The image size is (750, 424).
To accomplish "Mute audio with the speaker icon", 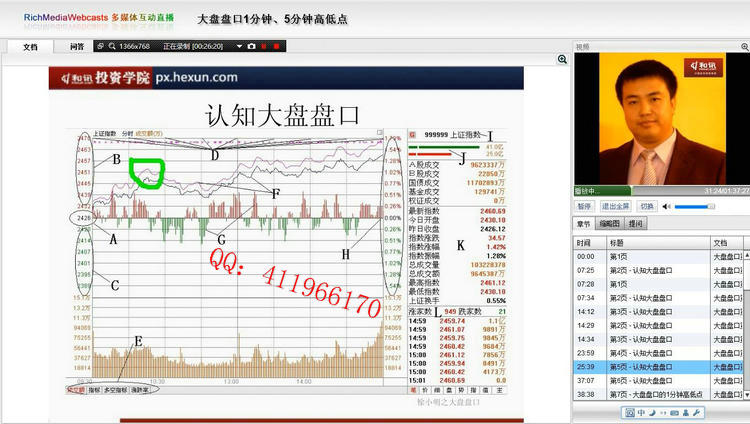I will click(x=666, y=207).
